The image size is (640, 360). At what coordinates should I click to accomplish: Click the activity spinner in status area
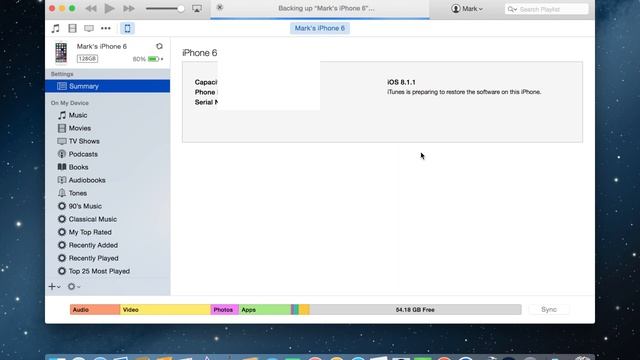pos(220,7)
